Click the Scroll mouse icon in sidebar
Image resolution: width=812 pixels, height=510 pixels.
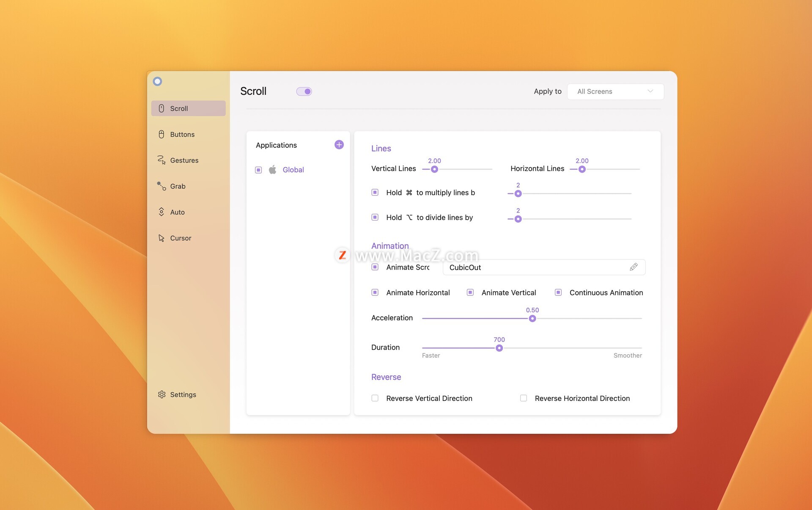click(161, 108)
